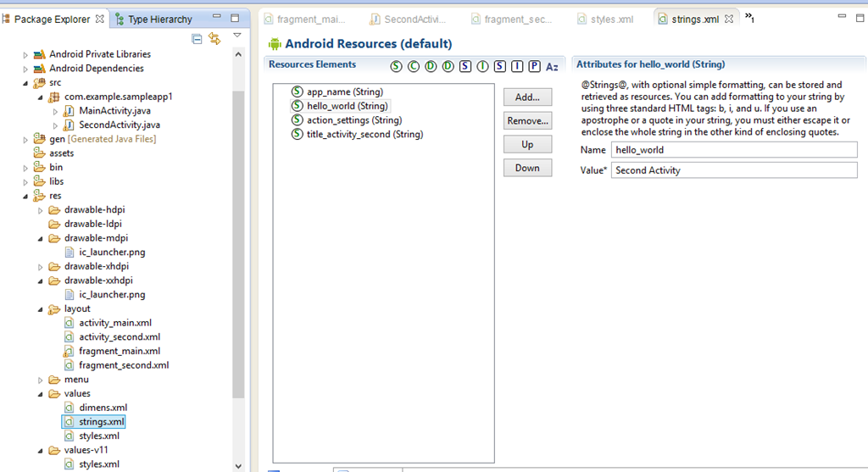Screen dimensions: 868x472
Task: Click the S icon beside title_activity_second
Action: pyautogui.click(x=298, y=134)
